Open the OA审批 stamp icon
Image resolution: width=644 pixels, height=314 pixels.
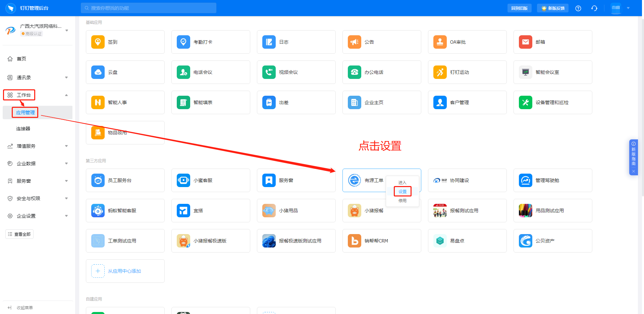(440, 42)
